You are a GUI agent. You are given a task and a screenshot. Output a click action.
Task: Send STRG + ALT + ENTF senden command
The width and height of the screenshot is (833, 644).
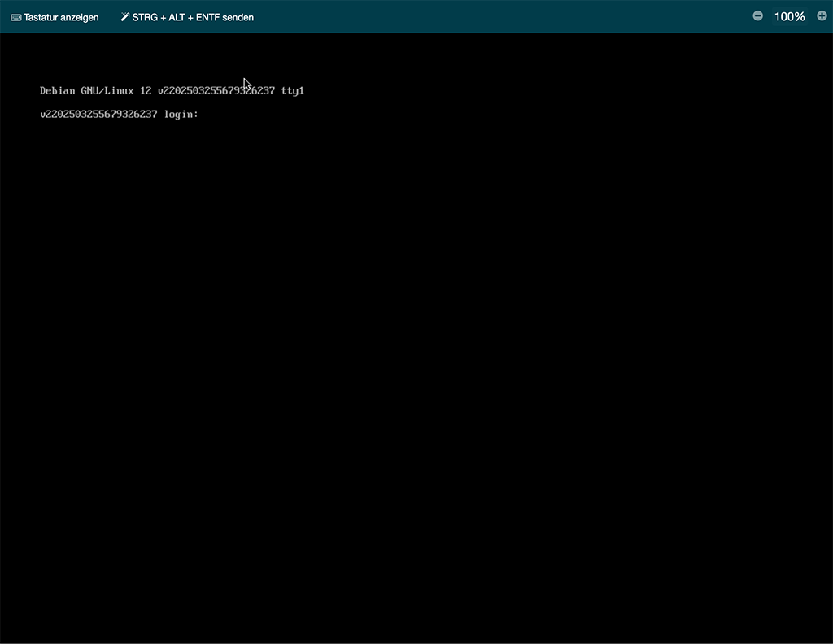(193, 18)
